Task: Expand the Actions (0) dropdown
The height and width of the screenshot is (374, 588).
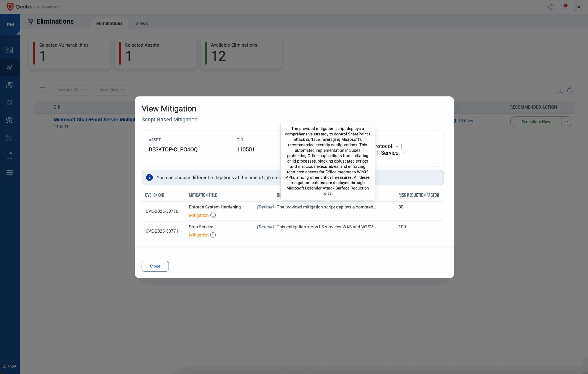Action: 72,90
